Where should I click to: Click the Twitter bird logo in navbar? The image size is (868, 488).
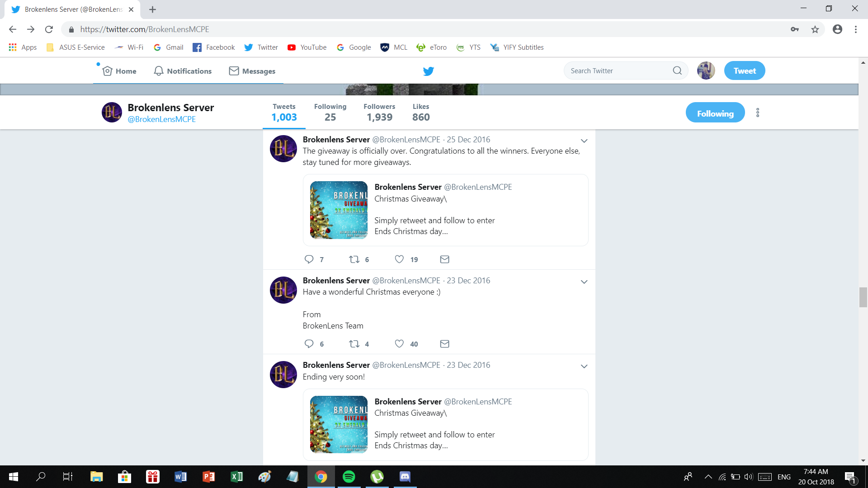(x=428, y=71)
